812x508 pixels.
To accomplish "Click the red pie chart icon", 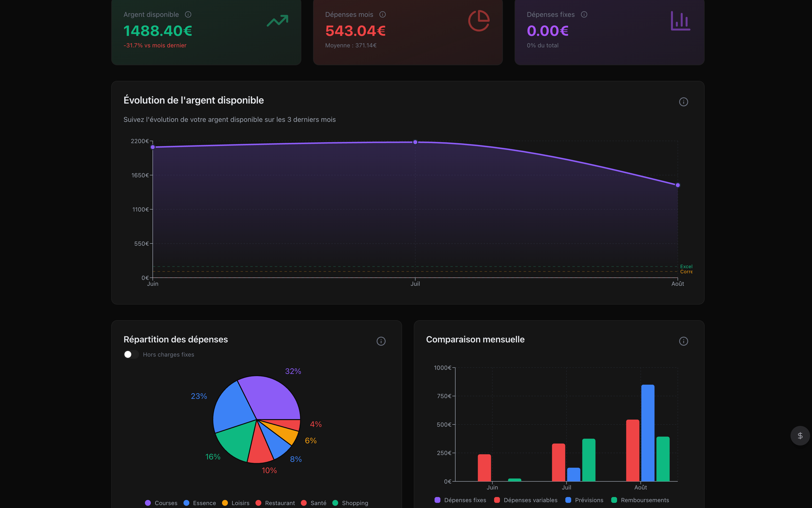I will click(479, 21).
